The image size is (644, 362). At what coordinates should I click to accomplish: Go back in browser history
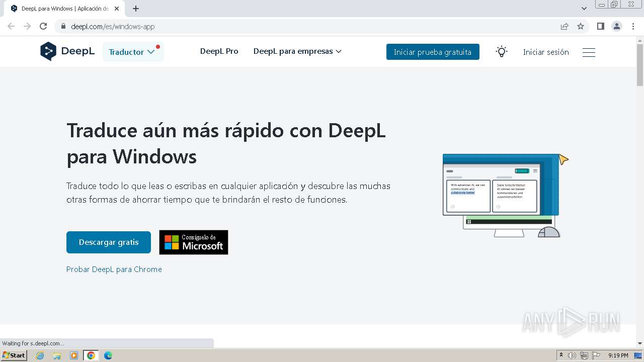pos(11,26)
